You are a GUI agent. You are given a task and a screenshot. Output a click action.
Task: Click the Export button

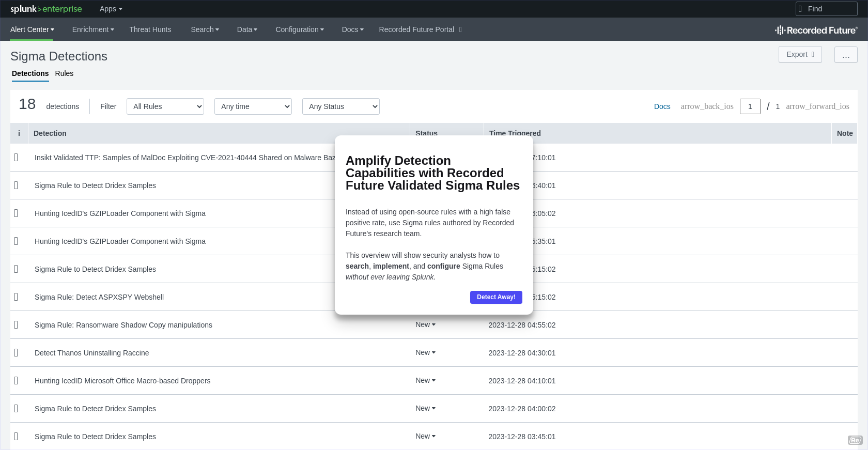[x=800, y=54]
